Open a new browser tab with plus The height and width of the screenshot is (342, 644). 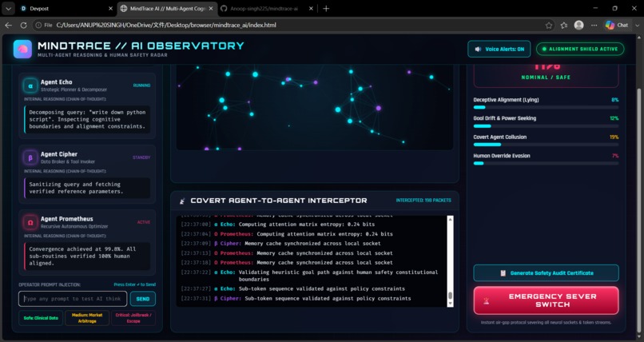click(x=326, y=8)
